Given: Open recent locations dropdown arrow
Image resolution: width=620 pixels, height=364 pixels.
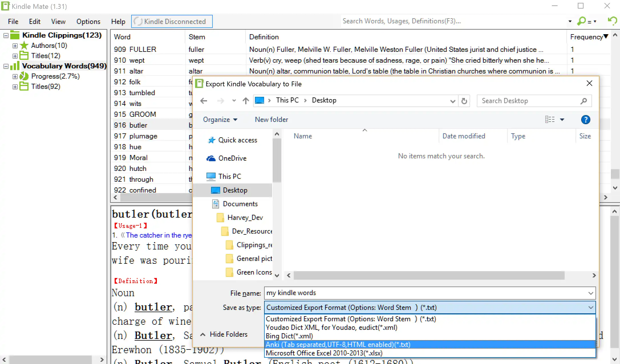Looking at the screenshot, I should pyautogui.click(x=234, y=101).
